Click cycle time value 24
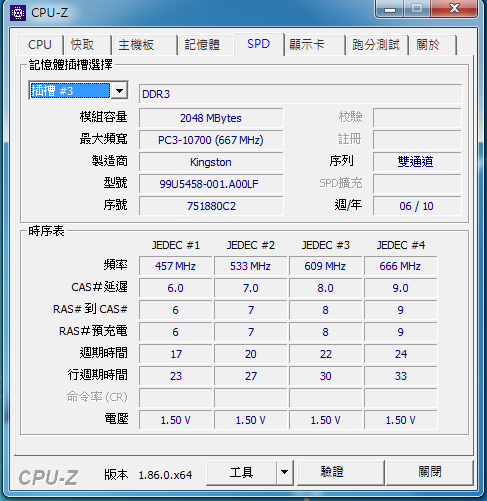Screen dimensions: 487x501 [x=400, y=354]
